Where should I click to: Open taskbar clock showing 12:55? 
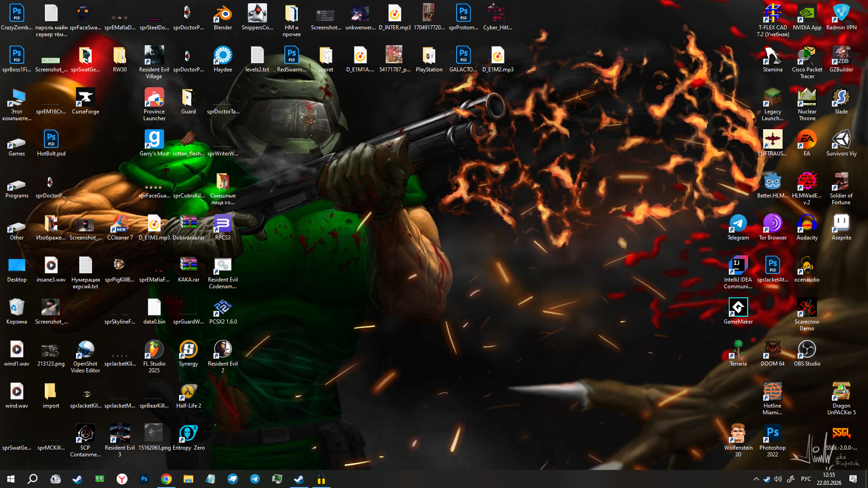point(829,479)
